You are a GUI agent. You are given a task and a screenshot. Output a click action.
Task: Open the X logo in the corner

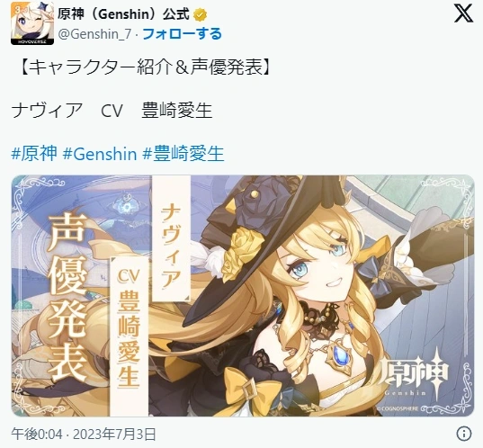click(463, 14)
